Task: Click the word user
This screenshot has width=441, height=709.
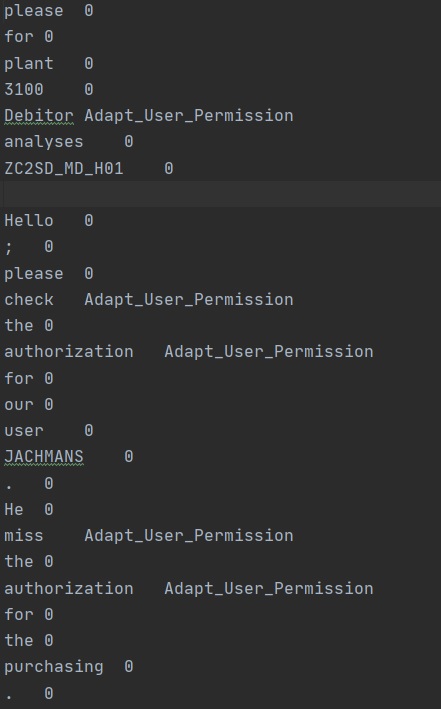Action: pyautogui.click(x=24, y=431)
